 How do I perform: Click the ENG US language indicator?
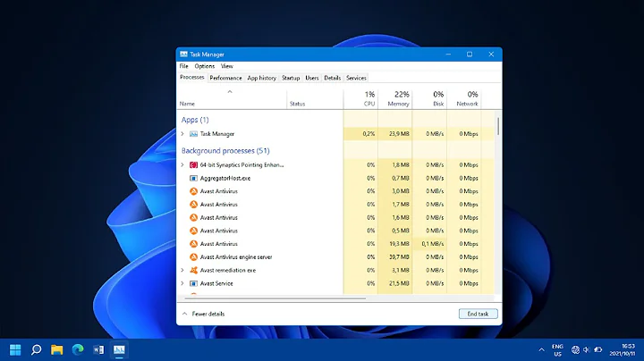pos(557,350)
